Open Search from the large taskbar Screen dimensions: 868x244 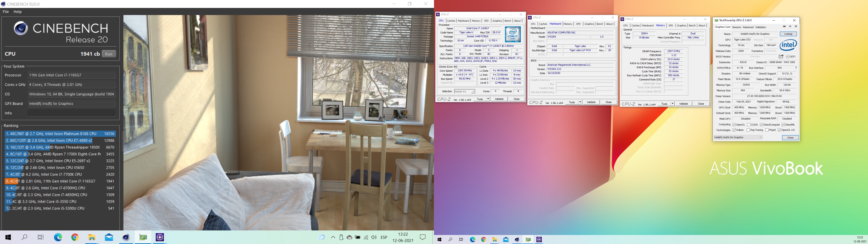click(x=25, y=238)
